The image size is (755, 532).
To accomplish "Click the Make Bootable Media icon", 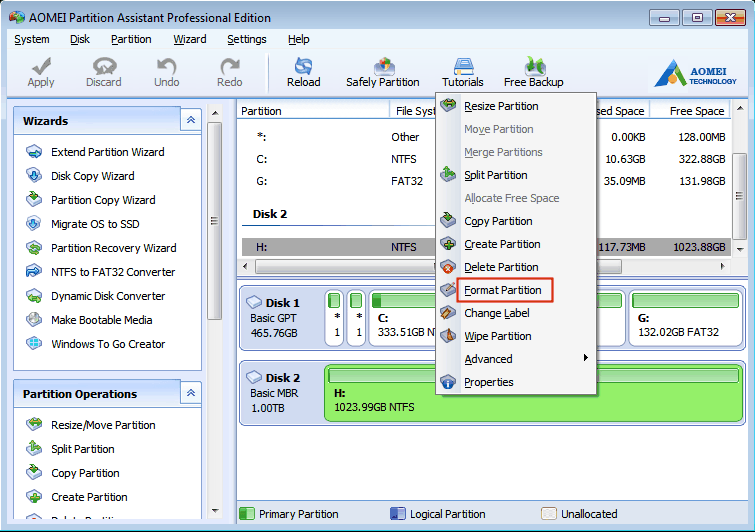I will coord(34,319).
